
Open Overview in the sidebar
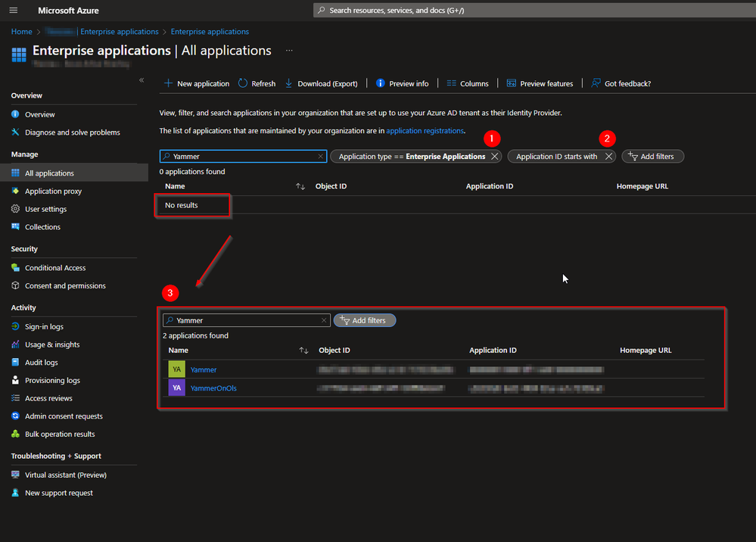40,114
